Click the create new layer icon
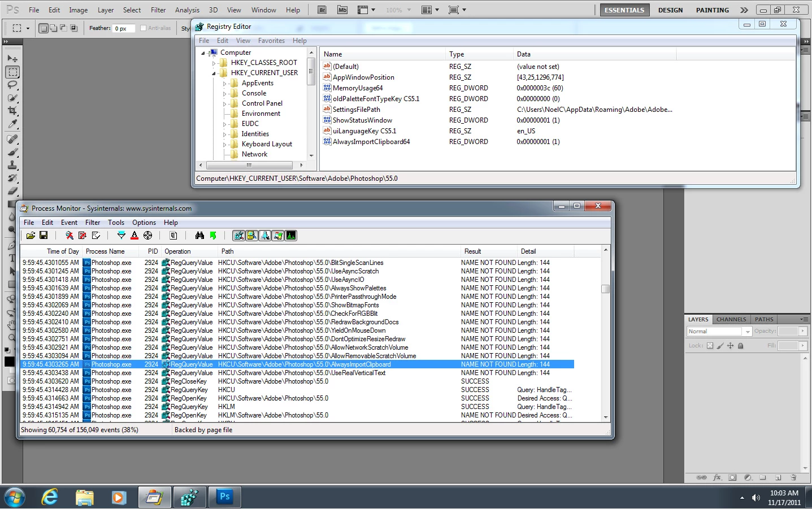Image resolution: width=812 pixels, height=509 pixels. [778, 477]
